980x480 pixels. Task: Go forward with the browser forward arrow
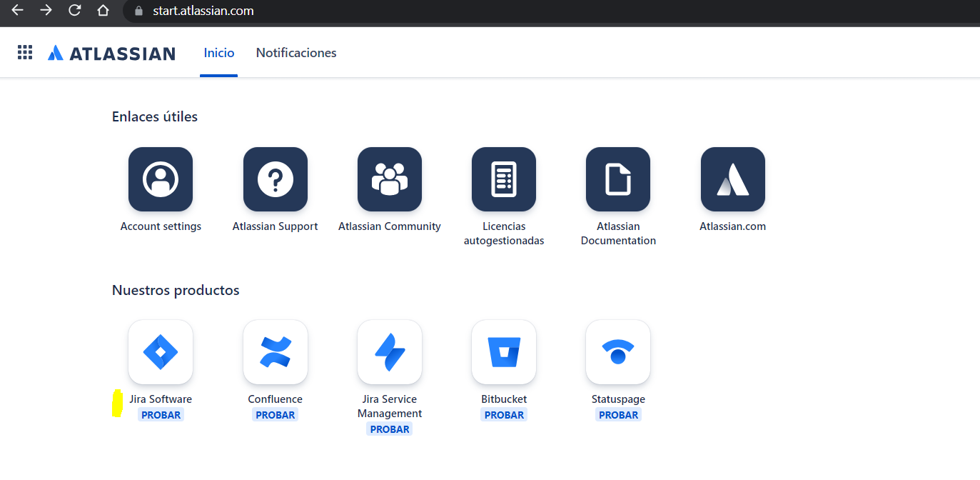point(46,11)
